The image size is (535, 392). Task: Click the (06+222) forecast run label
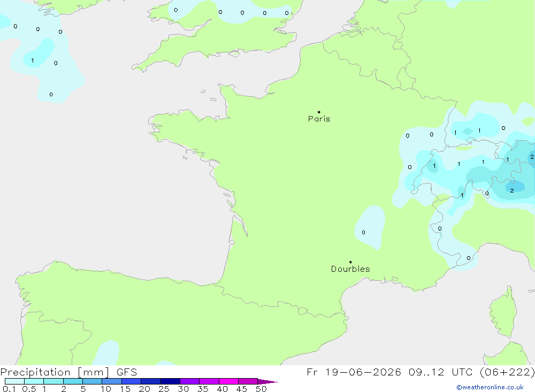(507, 372)
